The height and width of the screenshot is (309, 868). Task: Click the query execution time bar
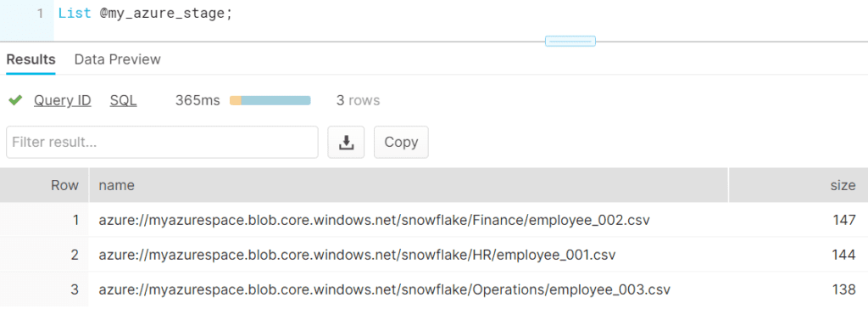[270, 100]
